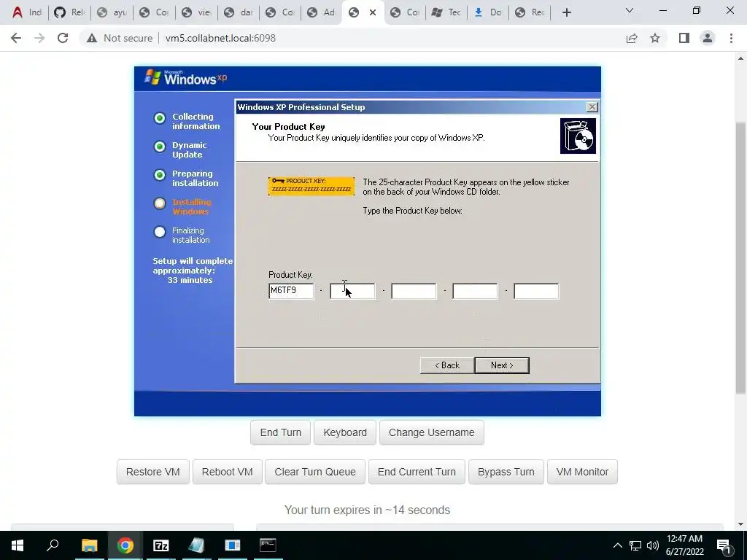Click Reboot VM button
This screenshot has width=747, height=560.
coord(228,472)
